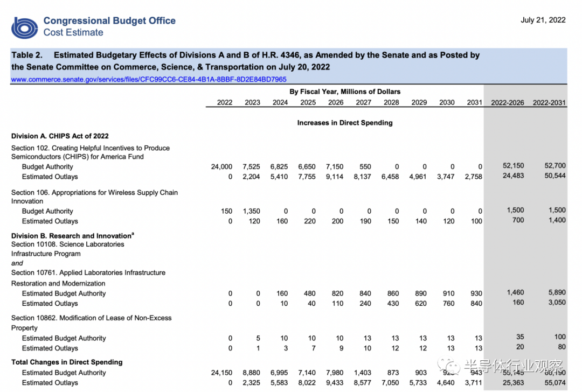Open the commerce.senate.gov file link
The height and width of the screenshot is (392, 582).
tap(149, 79)
